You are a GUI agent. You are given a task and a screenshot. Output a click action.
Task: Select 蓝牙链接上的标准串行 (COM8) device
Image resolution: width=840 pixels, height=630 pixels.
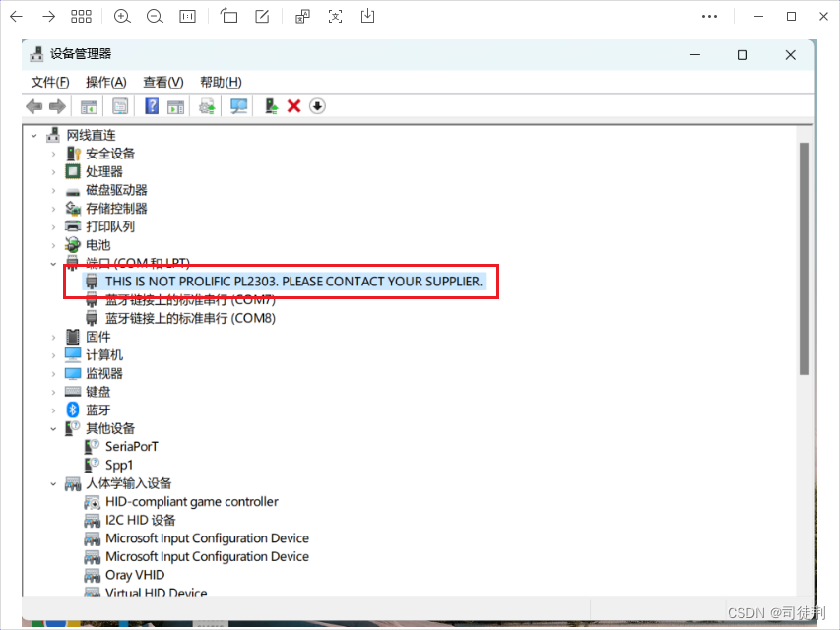point(180,318)
